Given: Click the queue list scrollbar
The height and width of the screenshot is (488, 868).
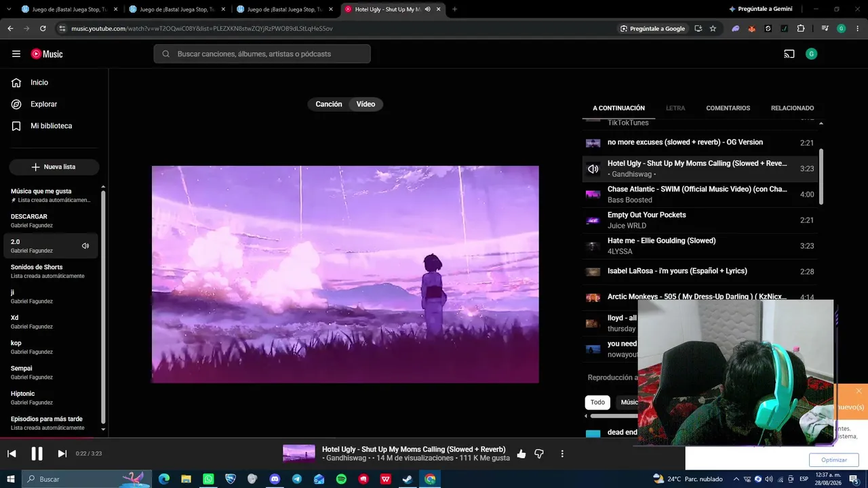Looking at the screenshot, I should coord(821,176).
